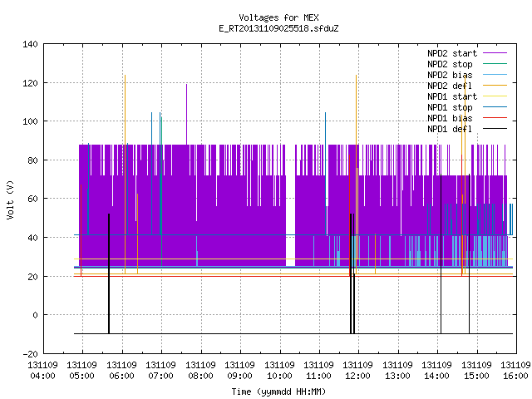The image size is (532, 399).
Task: Click the chart title 'Voltages for MEX'
Action: 278,17
